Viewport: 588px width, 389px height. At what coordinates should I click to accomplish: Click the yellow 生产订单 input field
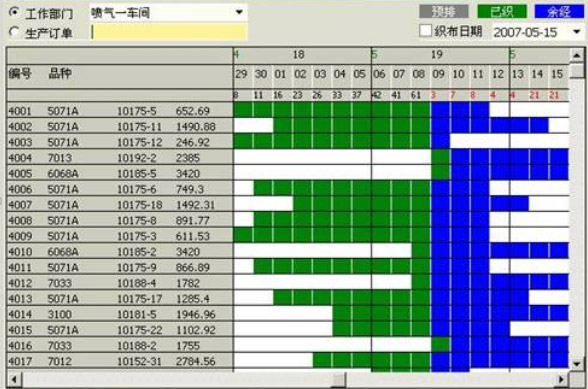(169, 32)
